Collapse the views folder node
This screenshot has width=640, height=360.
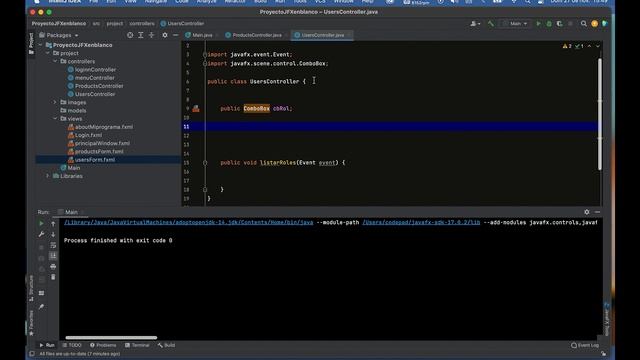[55, 118]
